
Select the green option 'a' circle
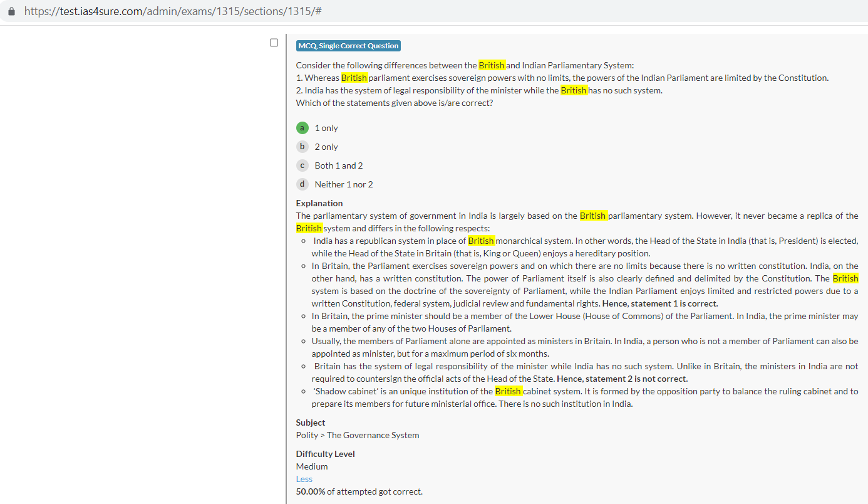point(302,128)
